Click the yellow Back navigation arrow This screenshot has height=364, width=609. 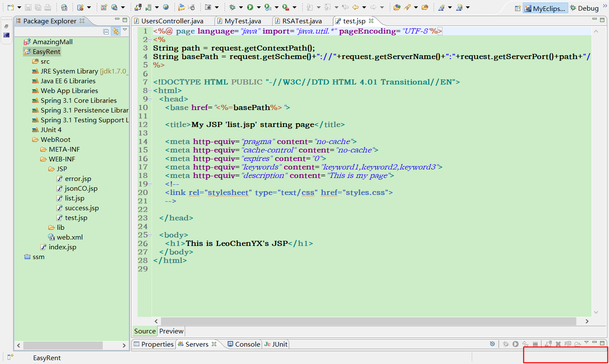tap(355, 7)
